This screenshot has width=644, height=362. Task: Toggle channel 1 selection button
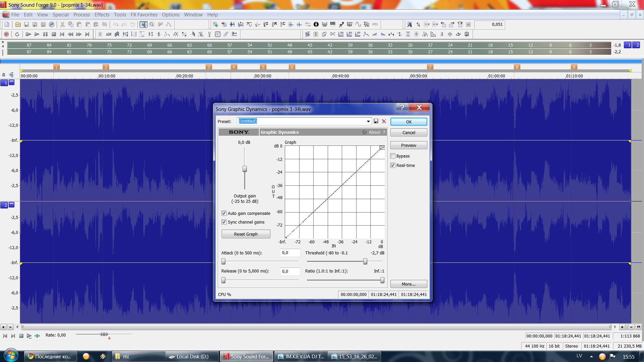coord(4,83)
